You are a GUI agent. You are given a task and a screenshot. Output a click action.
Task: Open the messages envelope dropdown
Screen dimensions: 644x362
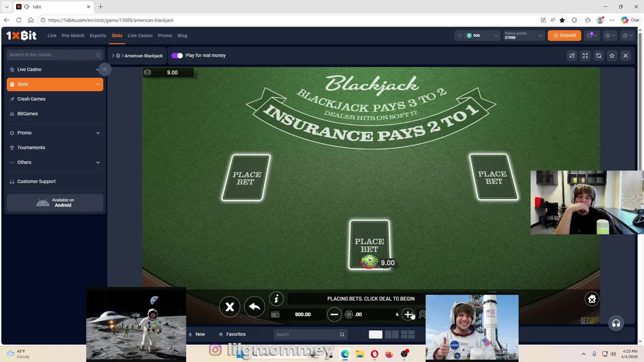point(591,35)
